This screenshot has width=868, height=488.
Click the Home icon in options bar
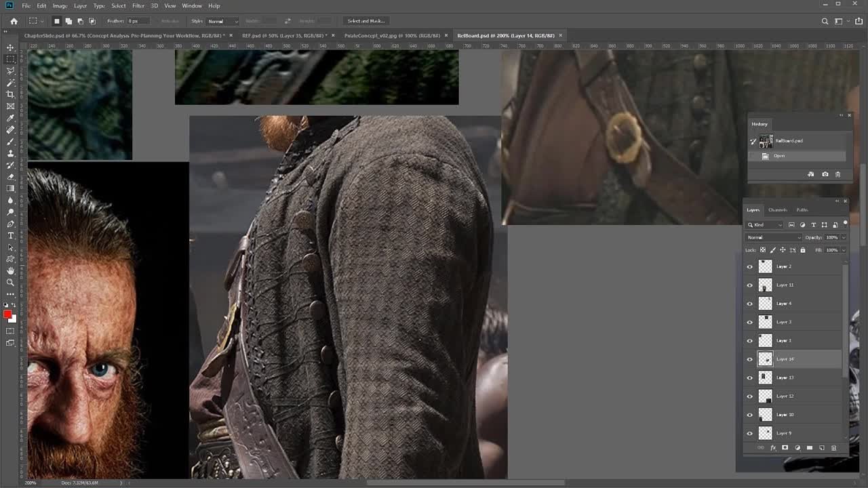(x=14, y=21)
